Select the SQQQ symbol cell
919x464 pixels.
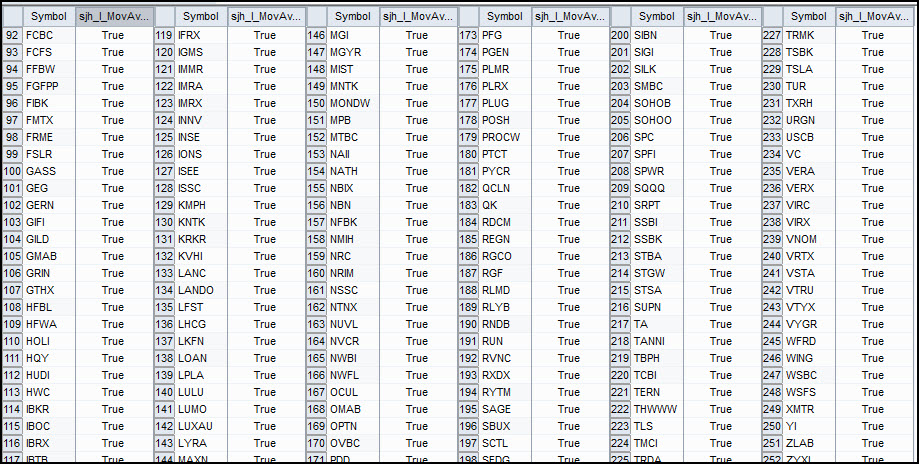tap(658, 188)
